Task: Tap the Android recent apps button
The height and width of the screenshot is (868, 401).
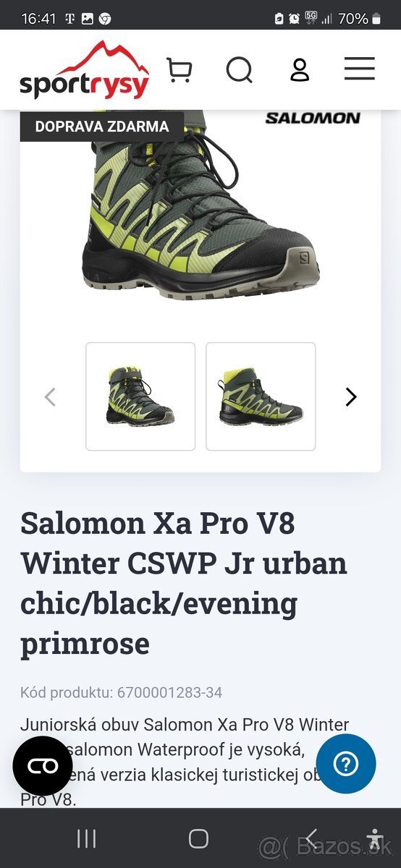Action: [x=86, y=839]
